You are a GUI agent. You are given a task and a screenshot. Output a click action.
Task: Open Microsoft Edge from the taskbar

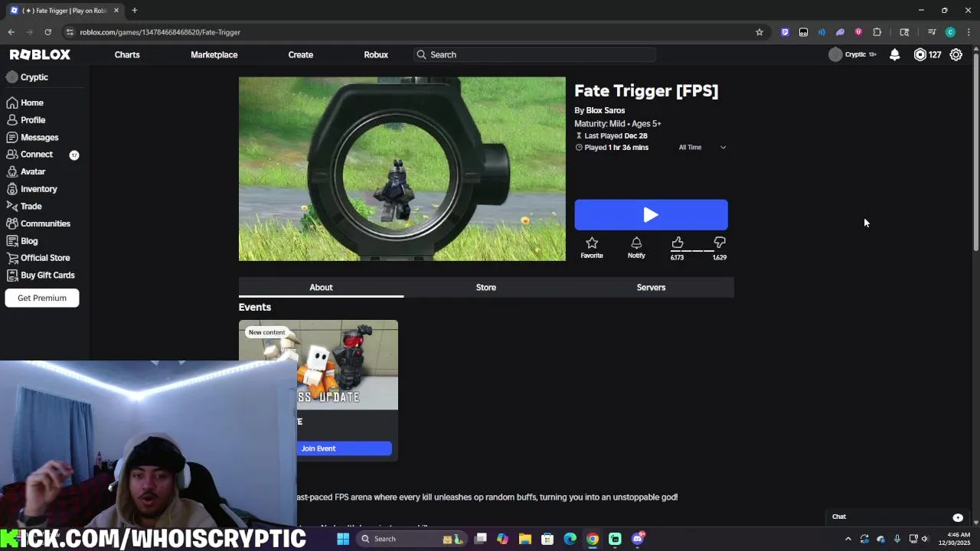pyautogui.click(x=570, y=539)
